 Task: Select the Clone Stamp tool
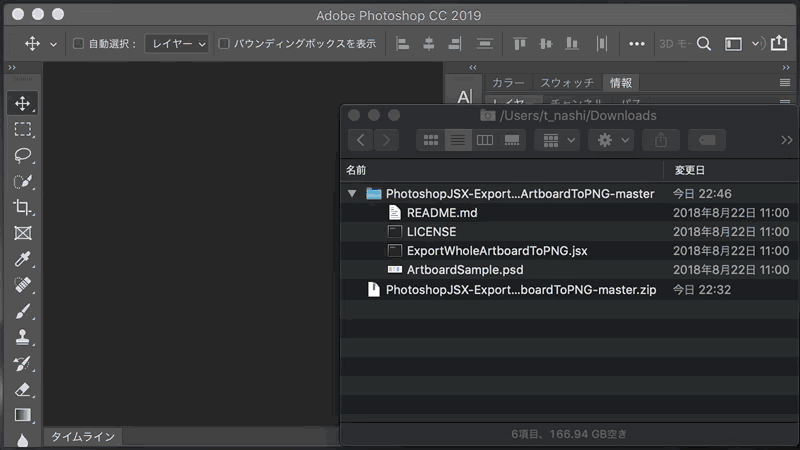(22, 337)
